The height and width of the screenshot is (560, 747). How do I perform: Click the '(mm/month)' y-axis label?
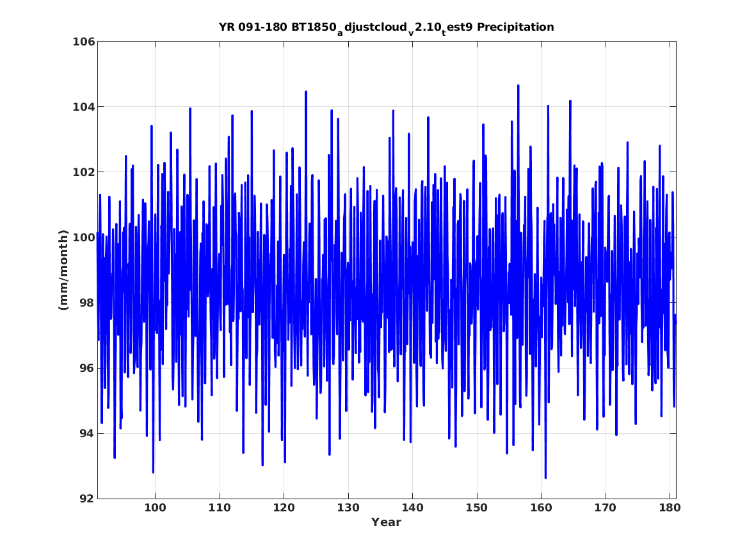tap(63, 270)
